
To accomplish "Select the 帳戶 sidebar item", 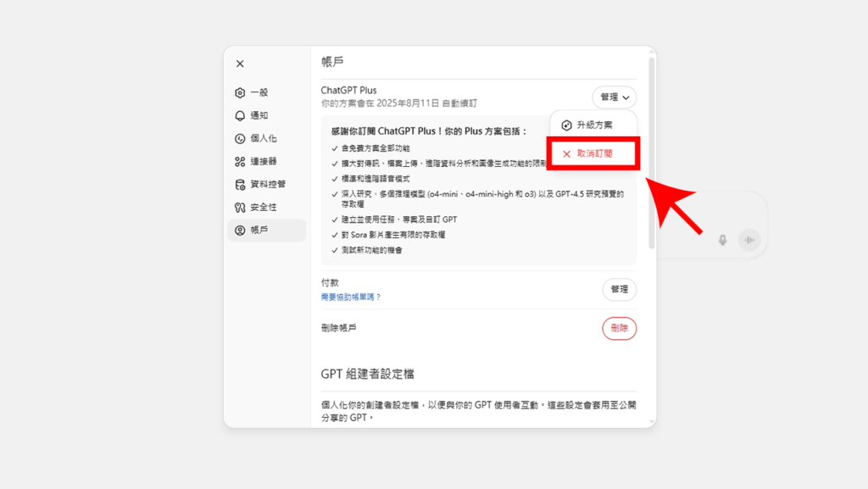I will point(266,231).
